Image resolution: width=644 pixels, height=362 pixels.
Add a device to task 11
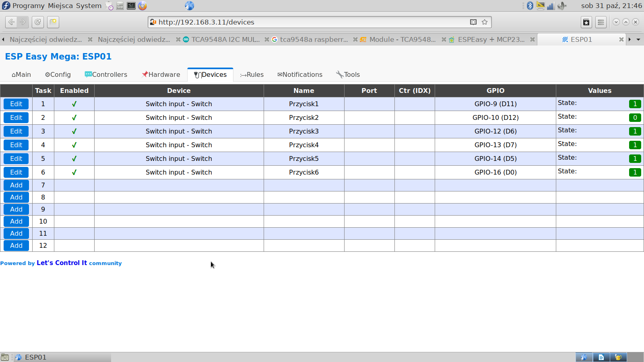(x=16, y=233)
